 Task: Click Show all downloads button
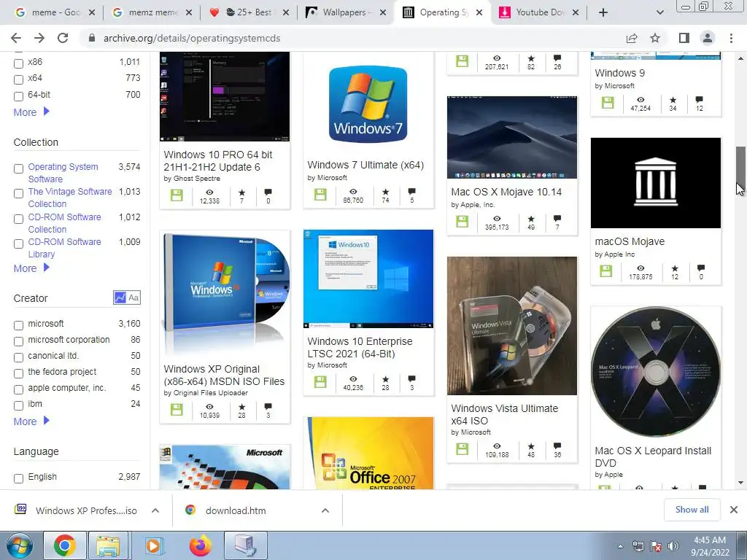pyautogui.click(x=692, y=510)
